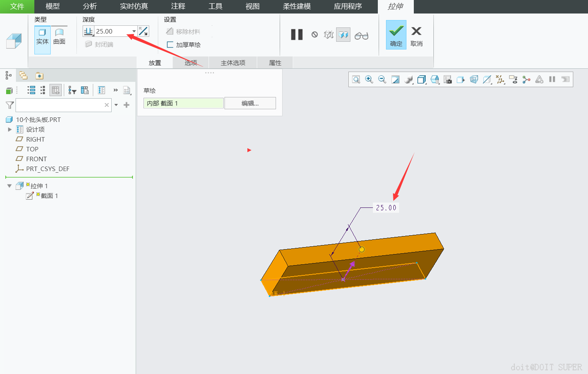Click the refit zoom-to-window icon
The height and width of the screenshot is (374, 588).
point(356,79)
